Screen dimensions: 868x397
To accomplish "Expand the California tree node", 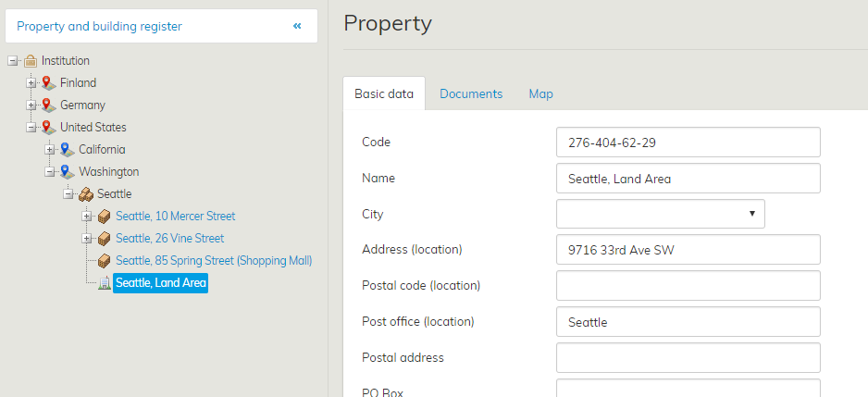I will pos(50,150).
